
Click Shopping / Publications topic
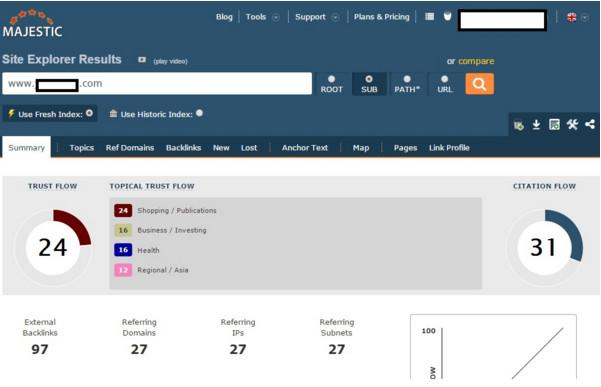point(177,210)
